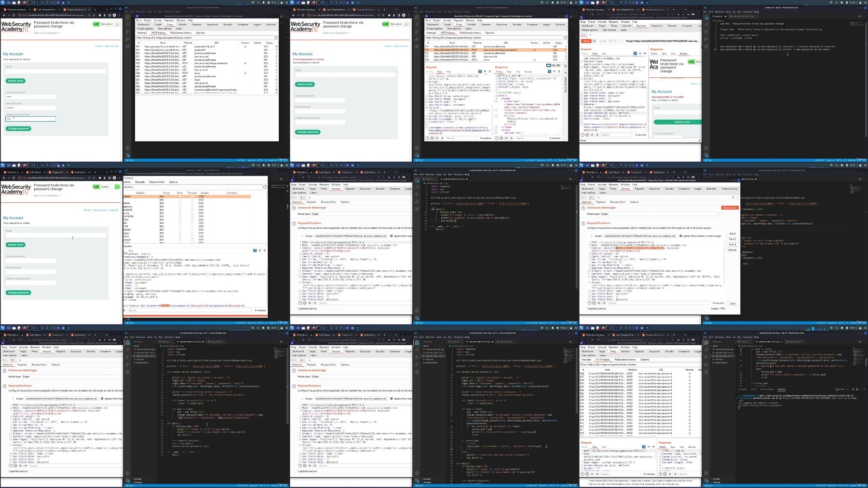Focus Confirm new password field in top-left frame

[x=30, y=119]
